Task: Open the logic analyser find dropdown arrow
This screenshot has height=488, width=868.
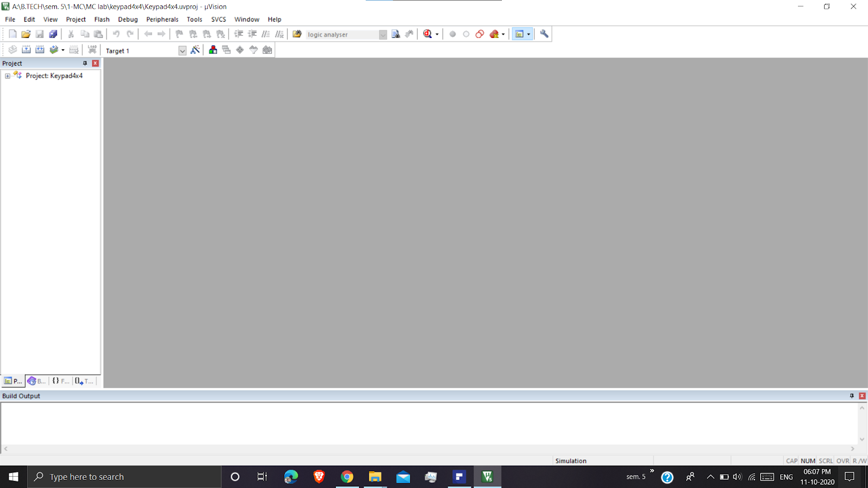Action: click(x=383, y=35)
